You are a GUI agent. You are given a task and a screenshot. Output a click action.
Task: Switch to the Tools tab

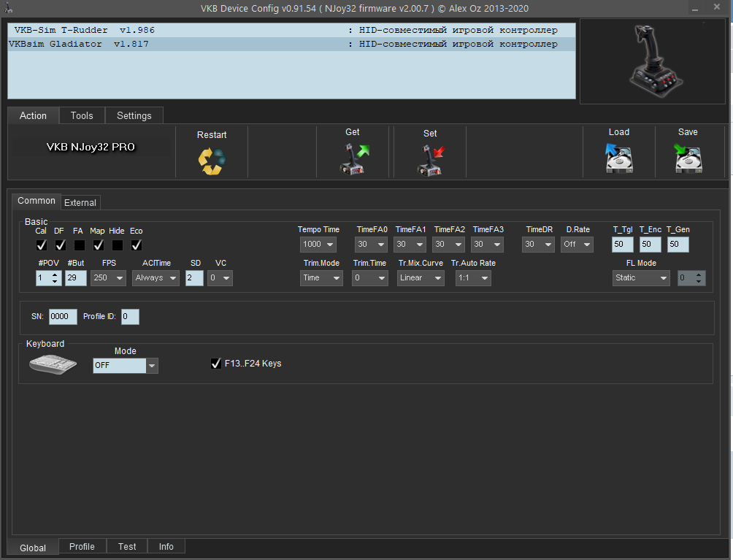(x=82, y=115)
